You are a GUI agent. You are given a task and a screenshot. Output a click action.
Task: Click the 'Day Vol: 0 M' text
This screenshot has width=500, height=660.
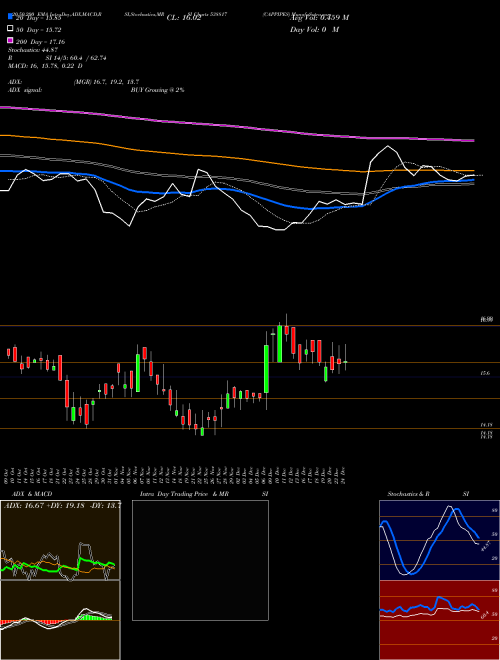[x=314, y=30]
